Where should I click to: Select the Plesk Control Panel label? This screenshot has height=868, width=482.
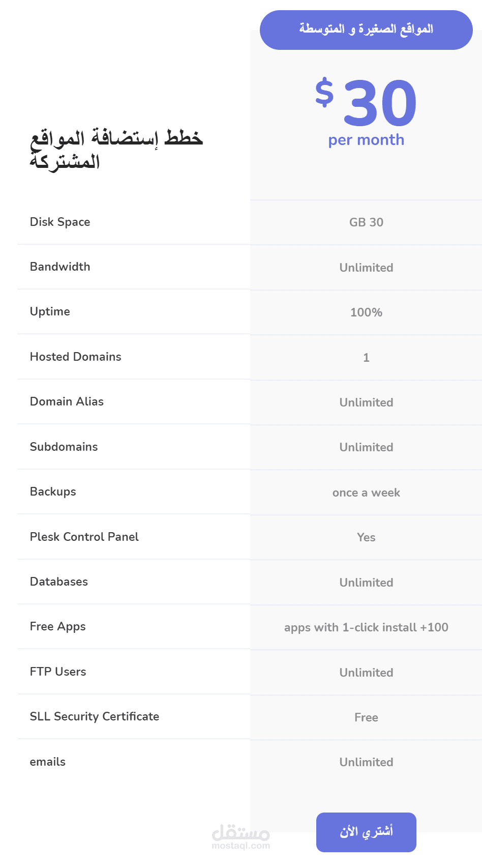click(x=84, y=537)
